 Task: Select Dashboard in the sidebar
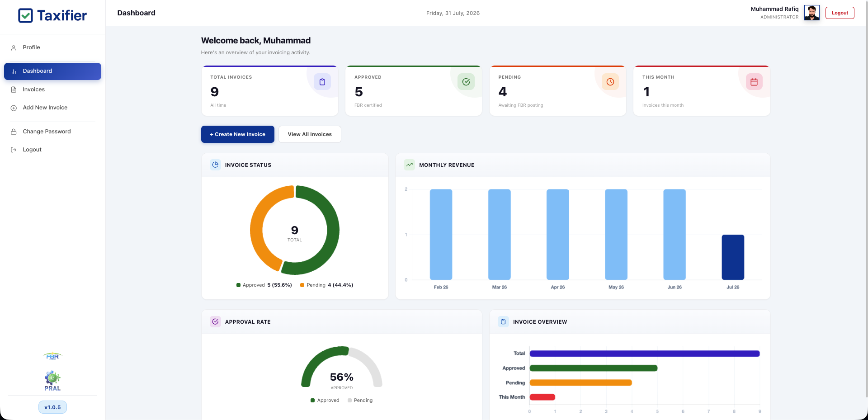coord(52,71)
